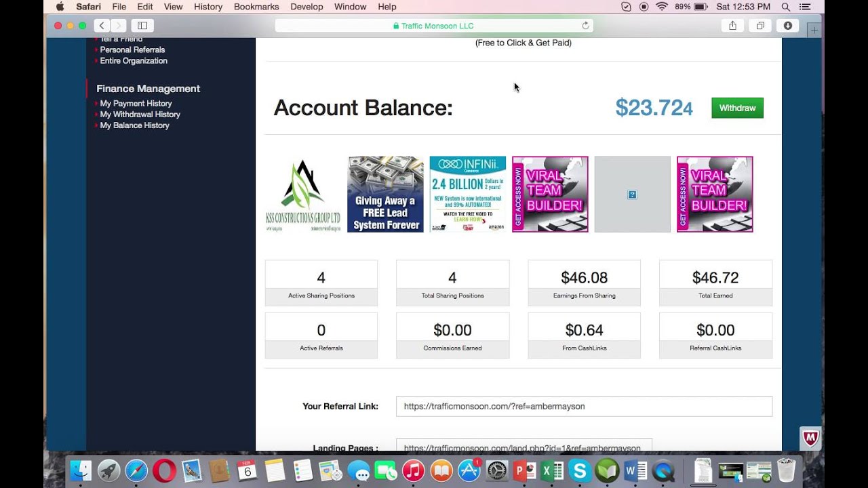Open My Balance History link

pyautogui.click(x=134, y=125)
